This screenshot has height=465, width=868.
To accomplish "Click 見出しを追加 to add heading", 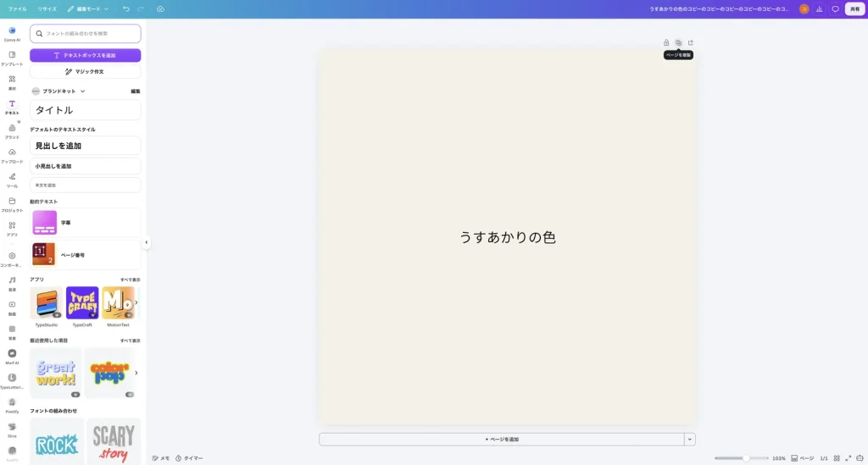I will click(x=86, y=146).
